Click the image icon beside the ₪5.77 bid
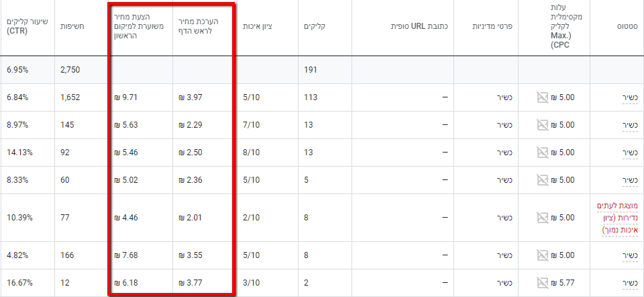Screen dimensions: 644x297 click(543, 283)
